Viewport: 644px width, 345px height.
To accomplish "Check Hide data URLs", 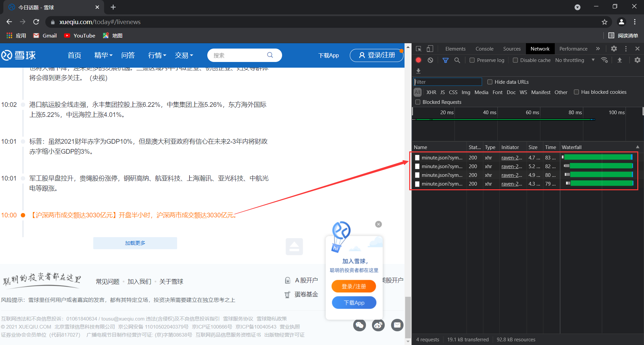I will pyautogui.click(x=490, y=82).
